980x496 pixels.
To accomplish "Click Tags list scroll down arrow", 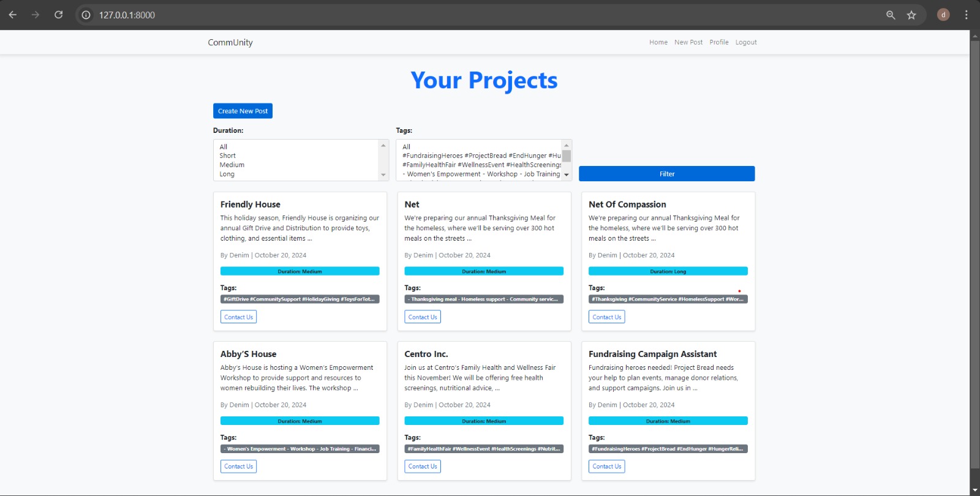I will pyautogui.click(x=567, y=175).
